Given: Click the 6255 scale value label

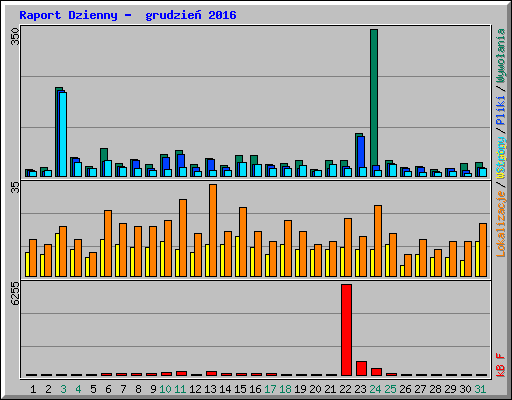Looking at the screenshot, I should (x=15, y=294).
